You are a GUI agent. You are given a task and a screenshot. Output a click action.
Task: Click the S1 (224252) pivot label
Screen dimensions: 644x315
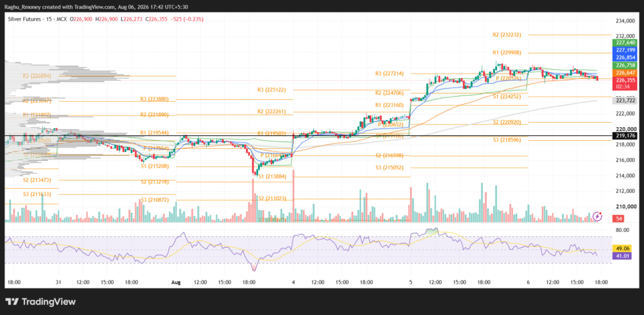[x=508, y=97]
